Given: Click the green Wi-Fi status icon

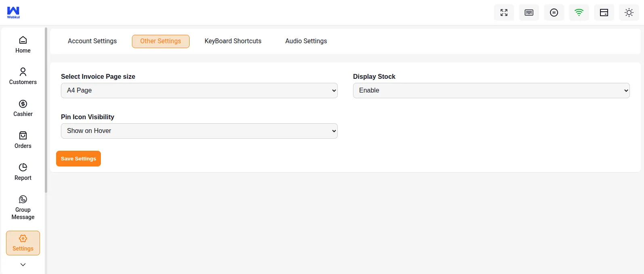Looking at the screenshot, I should [579, 13].
